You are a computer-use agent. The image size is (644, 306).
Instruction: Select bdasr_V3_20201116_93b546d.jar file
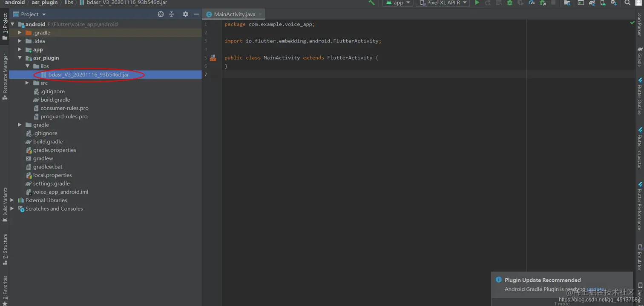[105, 74]
